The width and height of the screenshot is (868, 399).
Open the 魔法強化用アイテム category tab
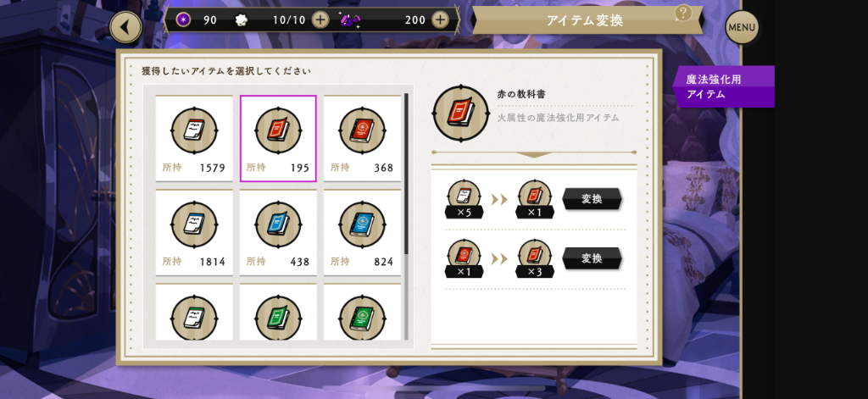[x=723, y=87]
